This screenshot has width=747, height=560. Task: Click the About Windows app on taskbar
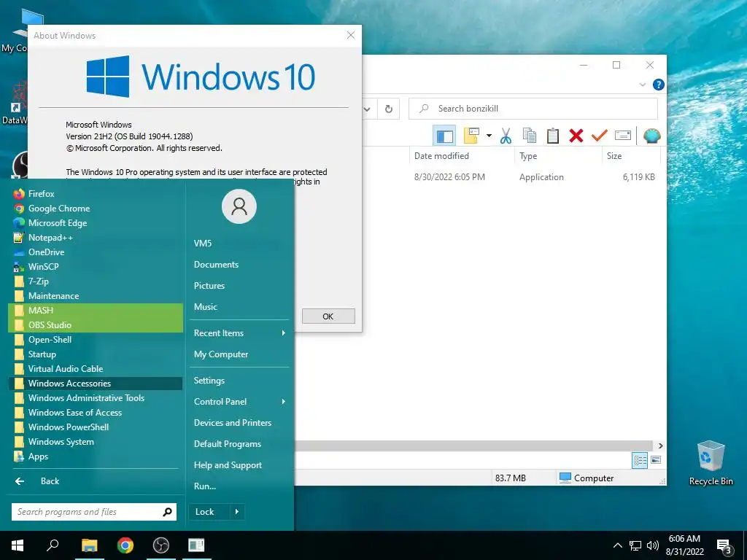pyautogui.click(x=196, y=545)
